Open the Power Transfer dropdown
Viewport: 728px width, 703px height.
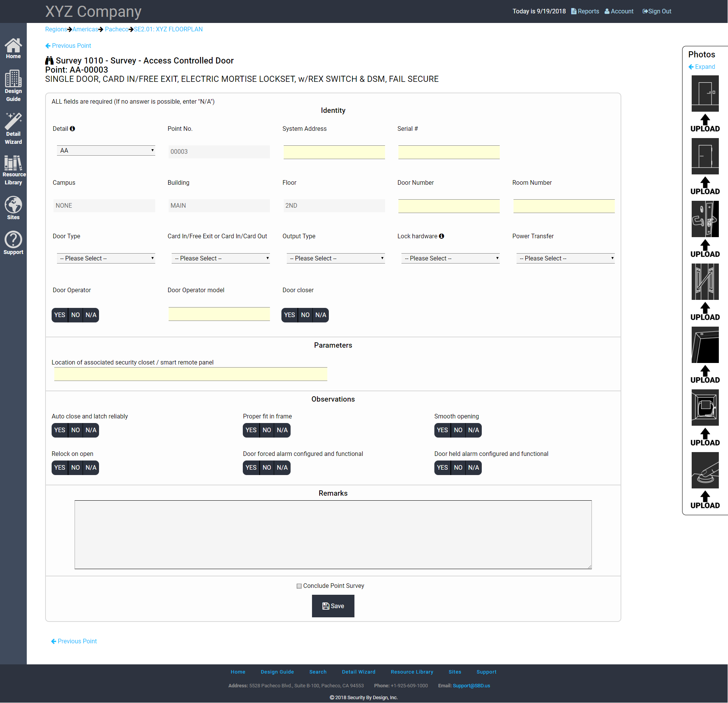pyautogui.click(x=565, y=259)
